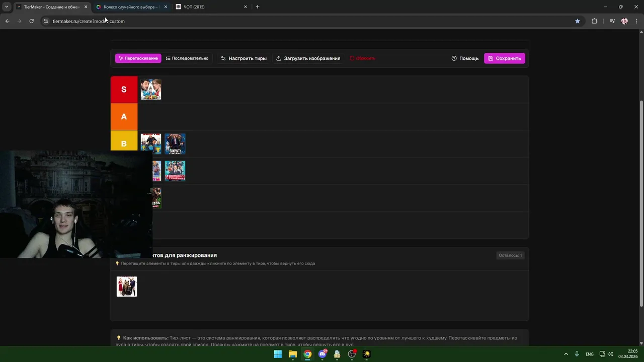
Task: Click the Chrome taskbar icon
Action: tap(307, 354)
